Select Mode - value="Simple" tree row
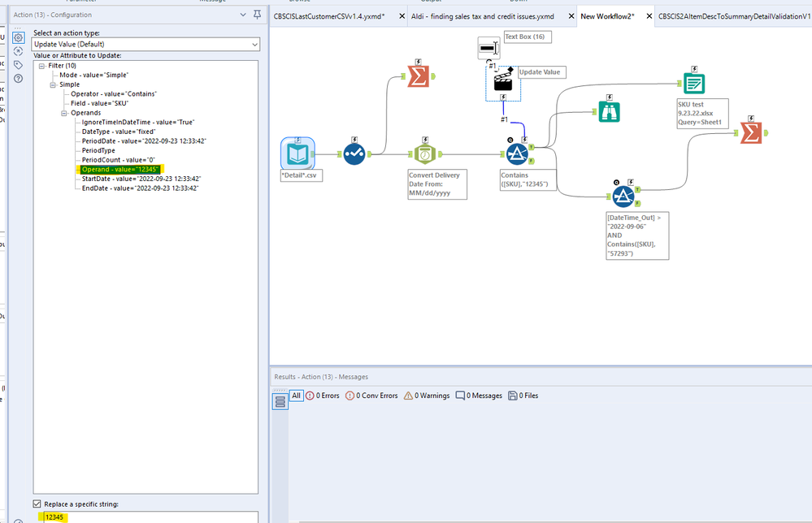 coord(93,75)
